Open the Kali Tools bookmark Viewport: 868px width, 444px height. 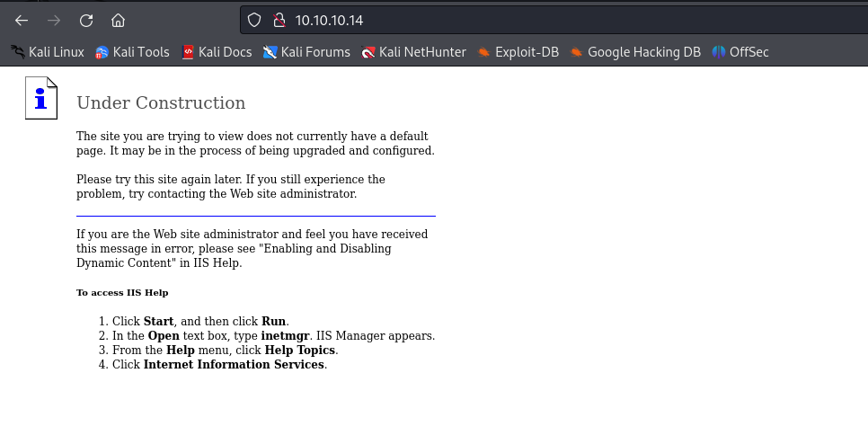tap(132, 52)
